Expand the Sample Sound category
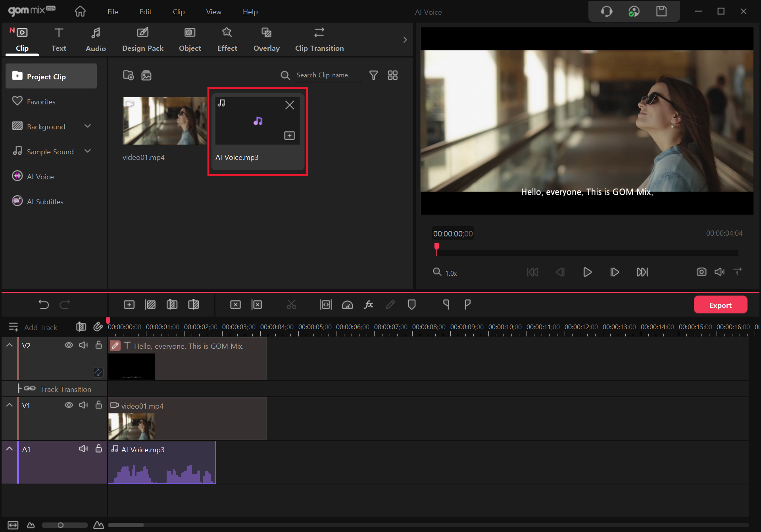This screenshot has height=532, width=761. point(88,151)
